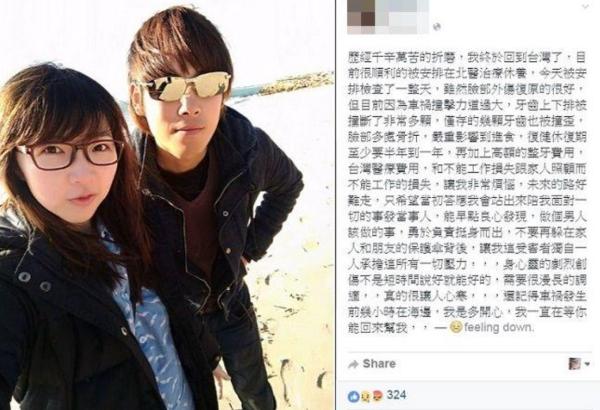Click the share arrow icon
This screenshot has width=600, height=410.
click(x=353, y=364)
